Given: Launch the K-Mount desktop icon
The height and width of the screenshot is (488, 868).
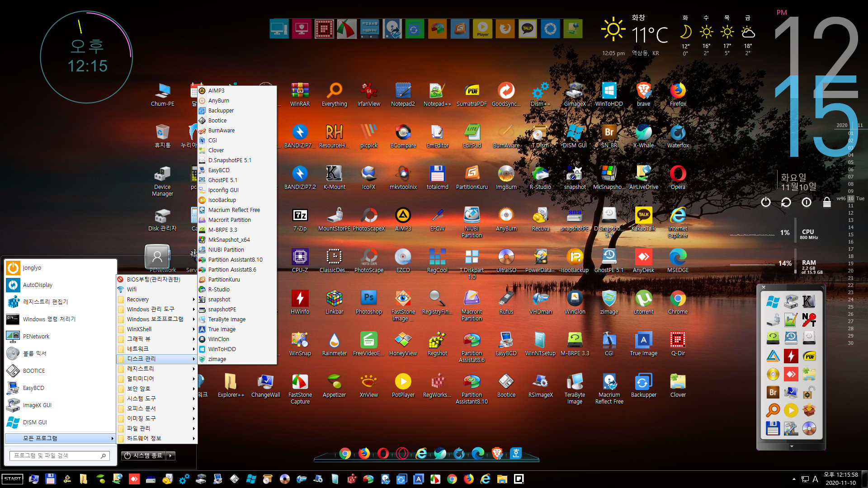Looking at the screenshot, I should coord(334,178).
